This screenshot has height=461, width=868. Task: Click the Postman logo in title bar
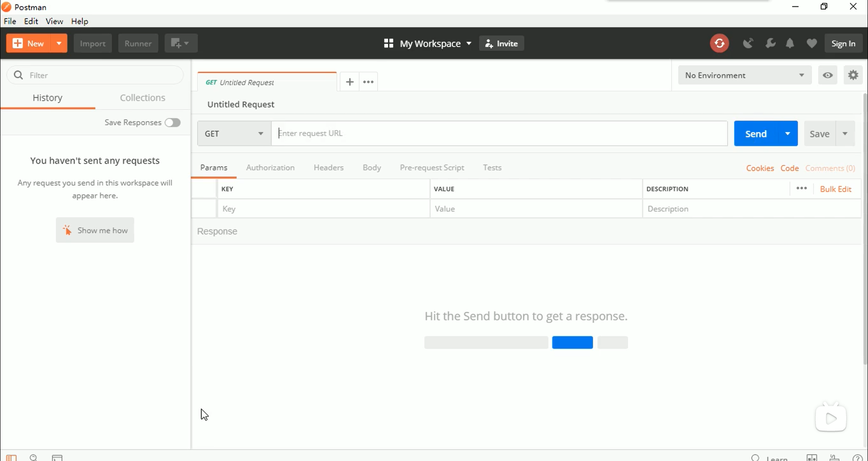click(x=6, y=7)
